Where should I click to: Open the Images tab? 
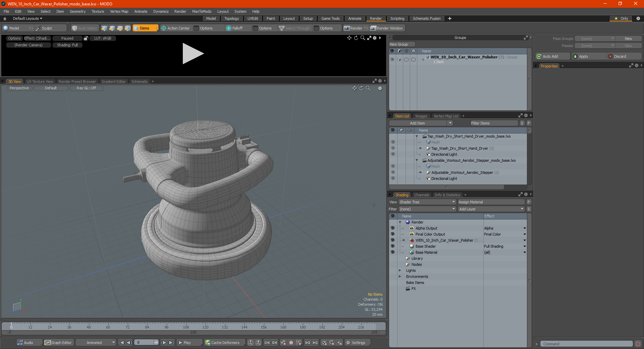click(x=421, y=116)
